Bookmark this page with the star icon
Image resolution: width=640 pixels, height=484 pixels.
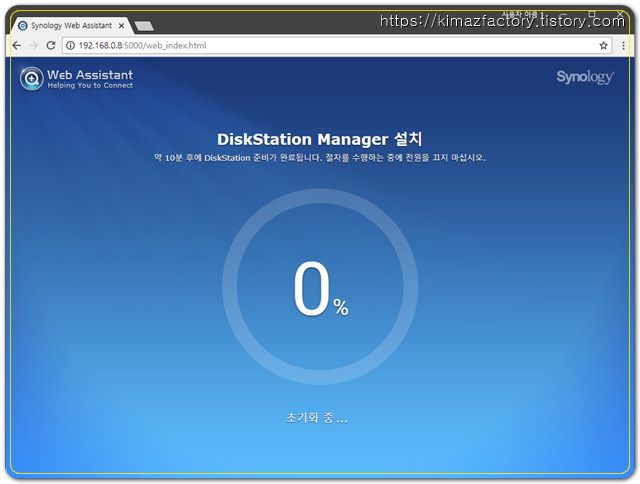[604, 45]
